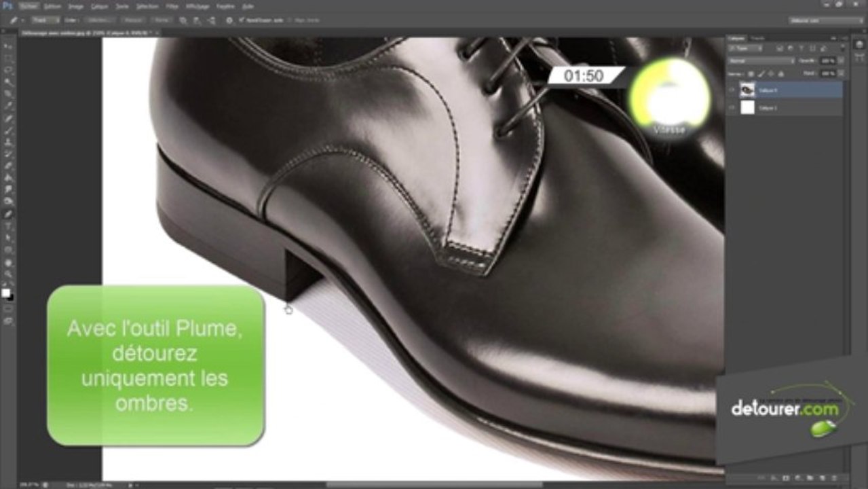
Task: Toggle the layer filtering switch
Action: point(843,48)
